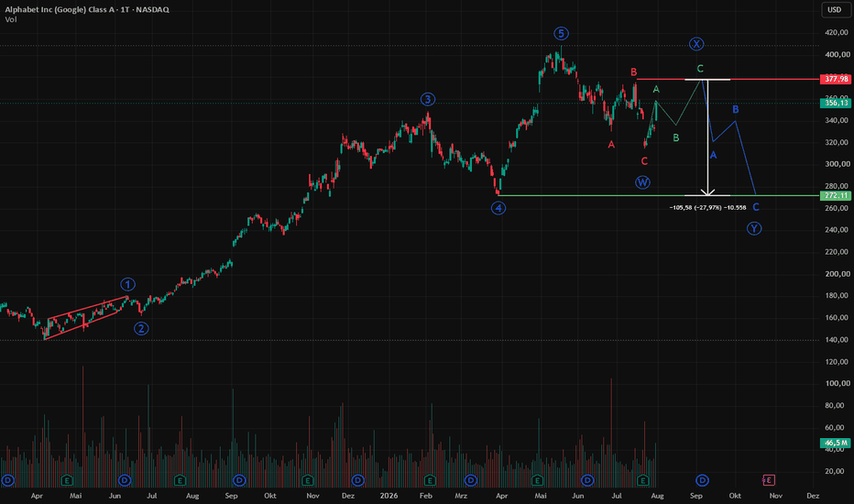Select the red B wave label
This screenshot has height=504, width=854.
[633, 71]
